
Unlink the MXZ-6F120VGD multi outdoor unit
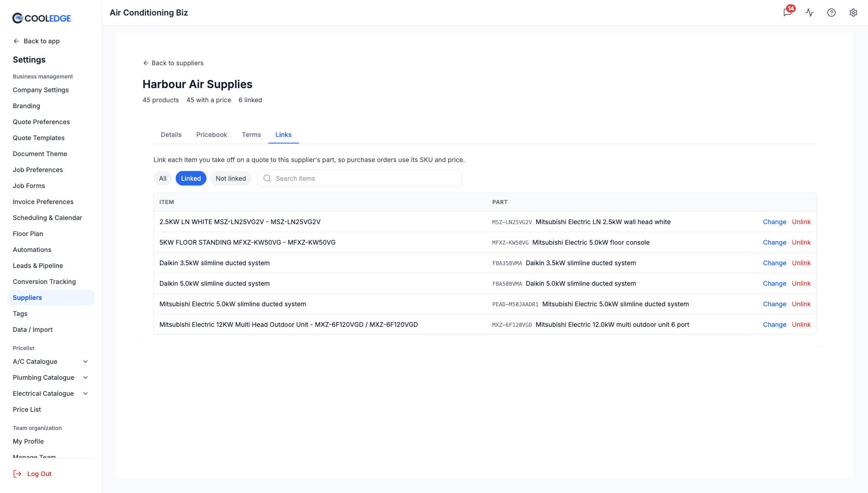pyautogui.click(x=801, y=325)
